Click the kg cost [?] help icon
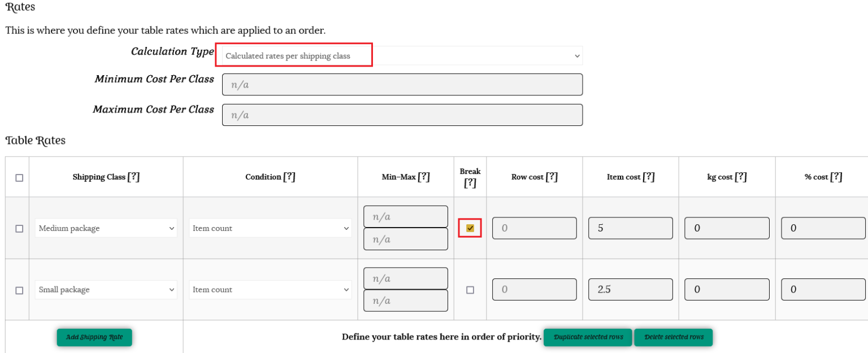The height and width of the screenshot is (353, 868). click(741, 177)
